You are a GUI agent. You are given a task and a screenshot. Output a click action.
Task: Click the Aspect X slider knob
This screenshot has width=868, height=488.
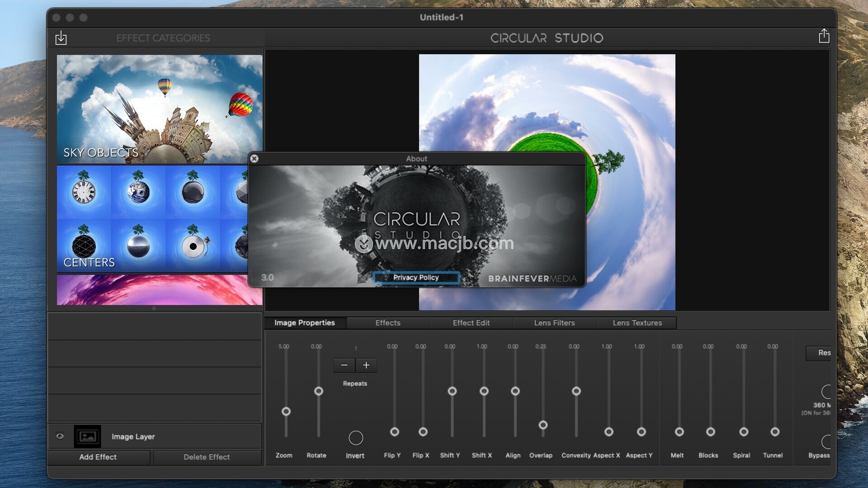tap(609, 432)
